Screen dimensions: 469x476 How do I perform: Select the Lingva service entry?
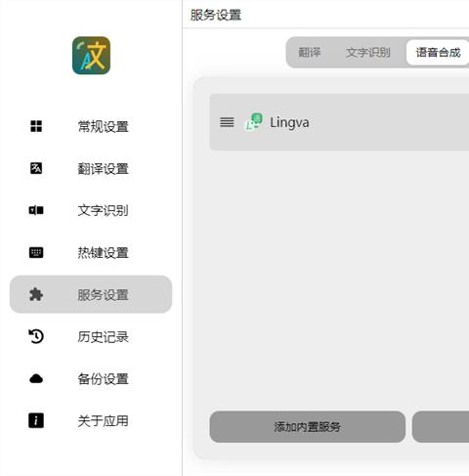pos(339,122)
